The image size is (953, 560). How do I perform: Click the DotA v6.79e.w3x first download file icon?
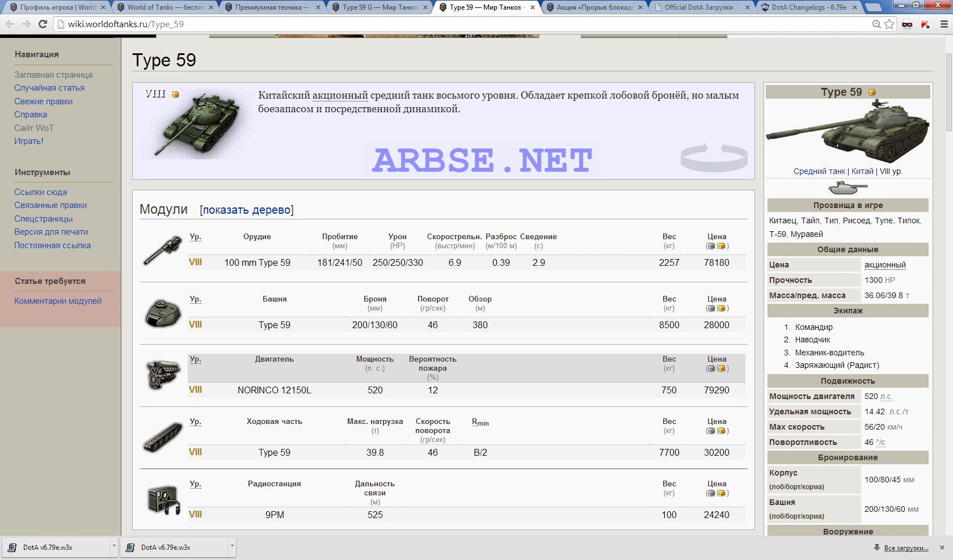pyautogui.click(x=12, y=548)
